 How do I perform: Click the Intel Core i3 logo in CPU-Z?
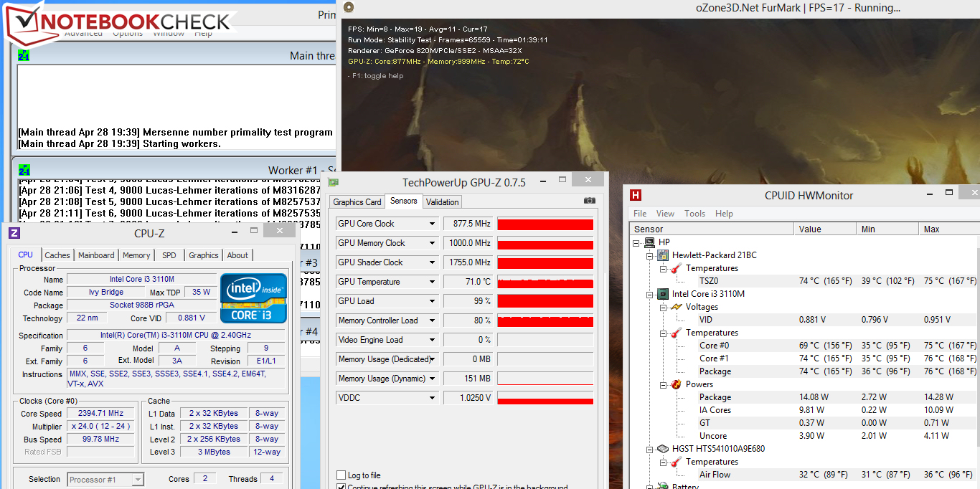254,298
